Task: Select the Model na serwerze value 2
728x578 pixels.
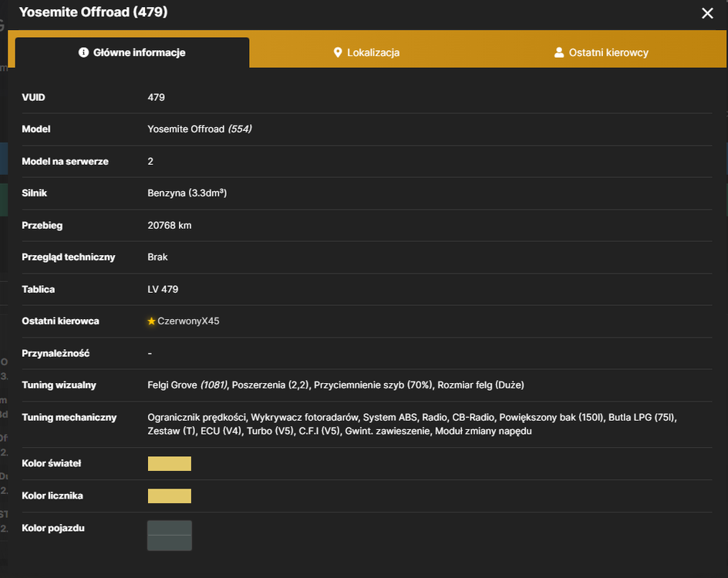Action: (x=150, y=161)
